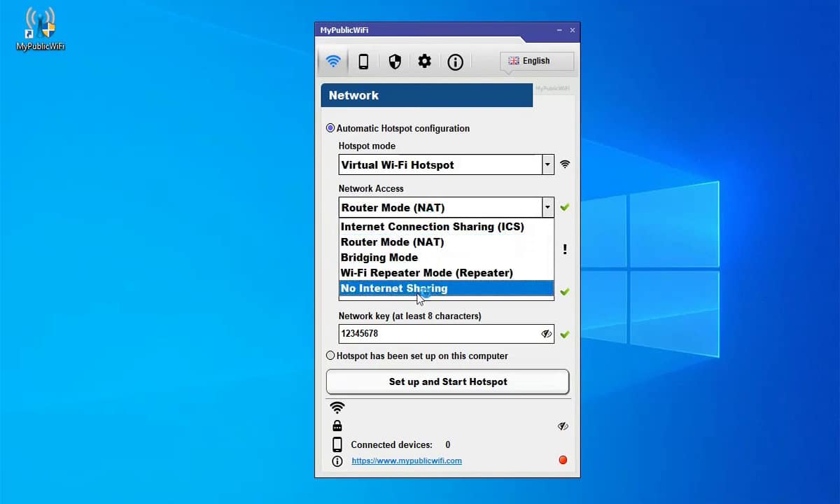Click the padlock security icon

[x=337, y=425]
